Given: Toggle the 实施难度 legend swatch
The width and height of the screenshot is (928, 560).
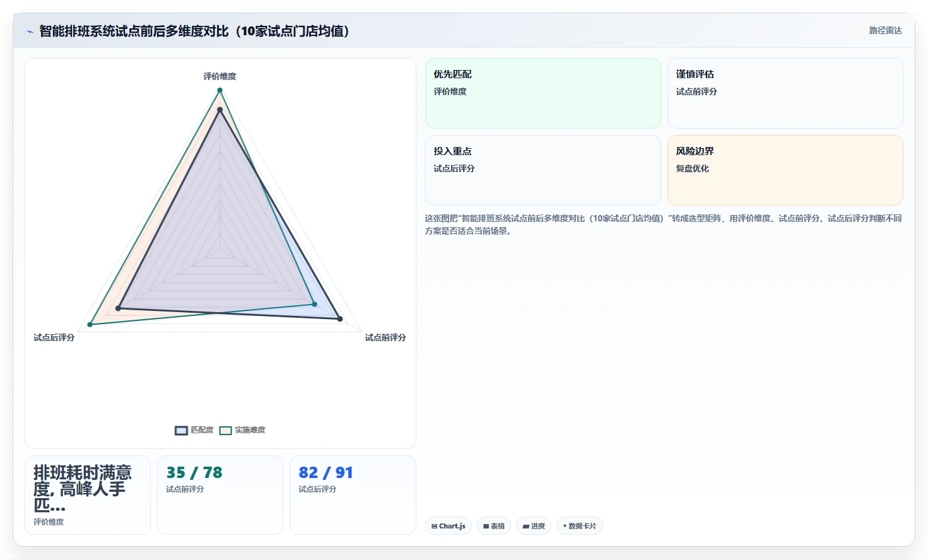Looking at the screenshot, I should (225, 431).
